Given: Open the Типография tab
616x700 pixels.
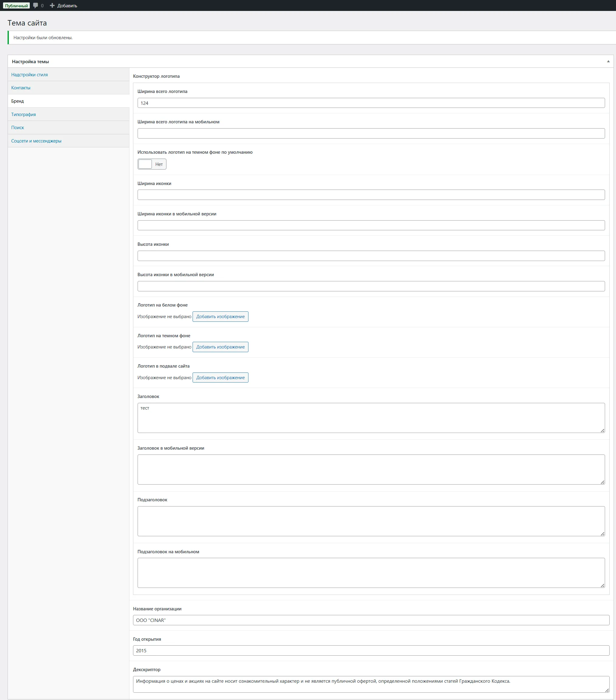Looking at the screenshot, I should point(24,114).
